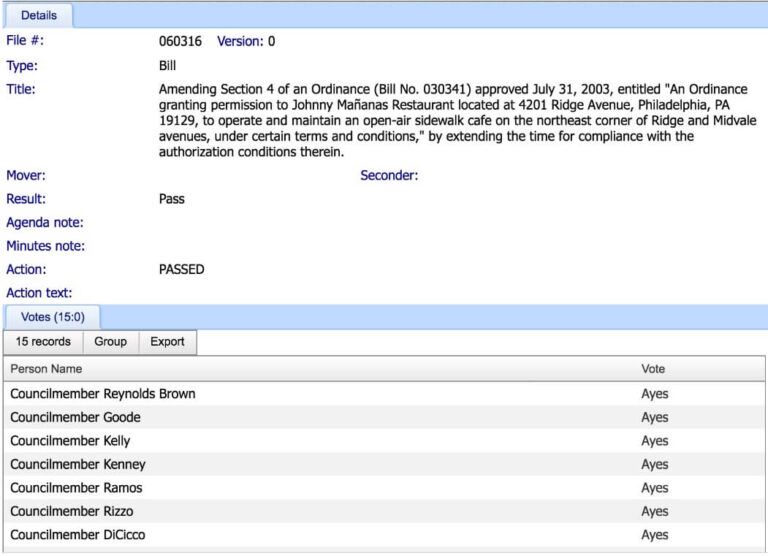Click the File # label
Screen dimensions: 768x556
pos(25,40)
